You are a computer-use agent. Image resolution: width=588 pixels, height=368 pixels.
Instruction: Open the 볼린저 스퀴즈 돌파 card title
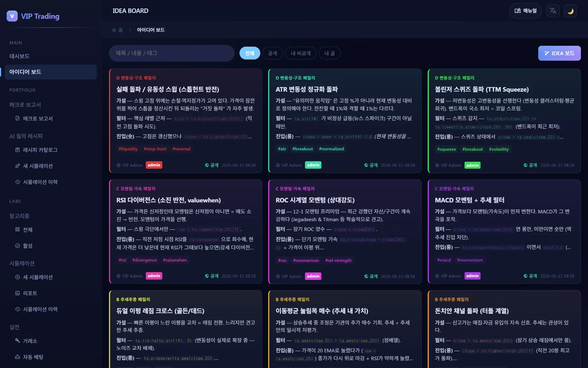(482, 89)
